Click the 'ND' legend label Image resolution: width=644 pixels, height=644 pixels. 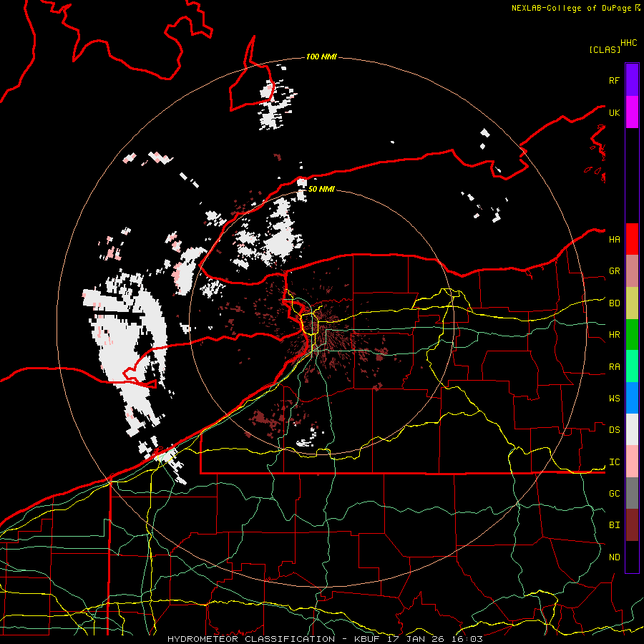click(614, 557)
